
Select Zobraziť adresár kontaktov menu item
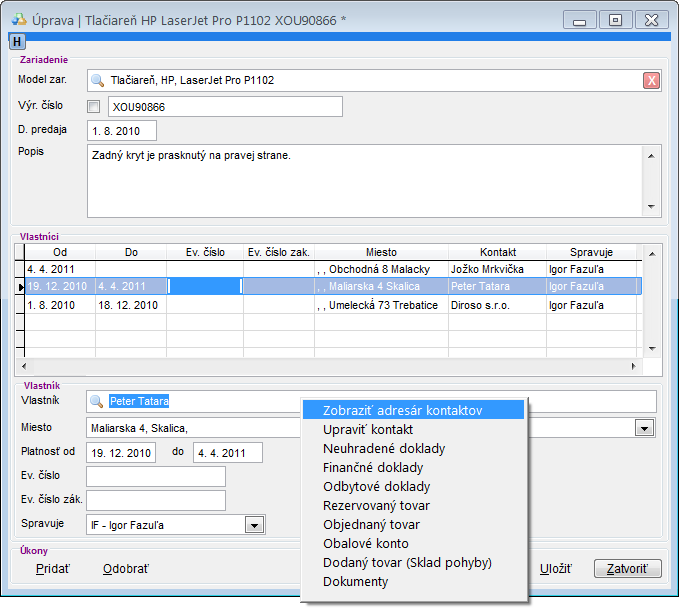pyautogui.click(x=403, y=410)
